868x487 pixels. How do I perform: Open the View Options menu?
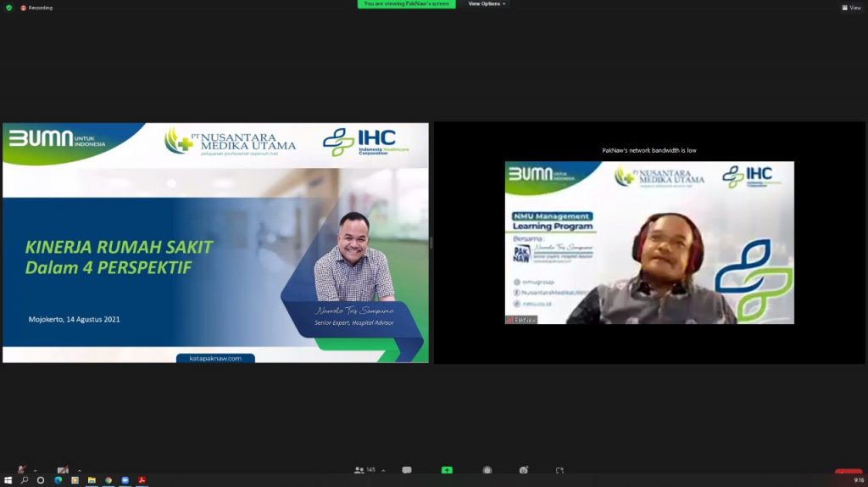[487, 3]
